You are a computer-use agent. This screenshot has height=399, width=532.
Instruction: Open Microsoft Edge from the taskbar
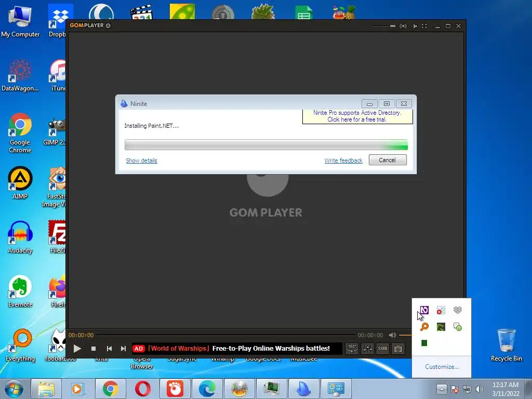click(x=207, y=389)
